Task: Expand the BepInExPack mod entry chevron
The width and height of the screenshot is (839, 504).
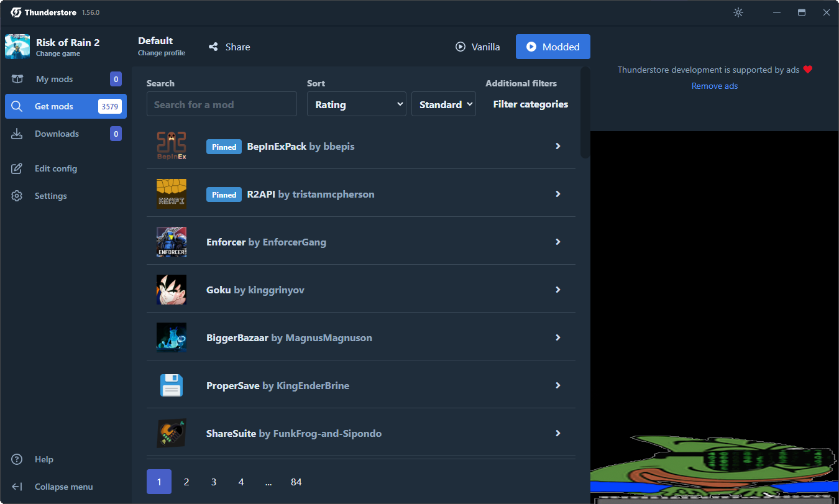Action: pos(558,146)
